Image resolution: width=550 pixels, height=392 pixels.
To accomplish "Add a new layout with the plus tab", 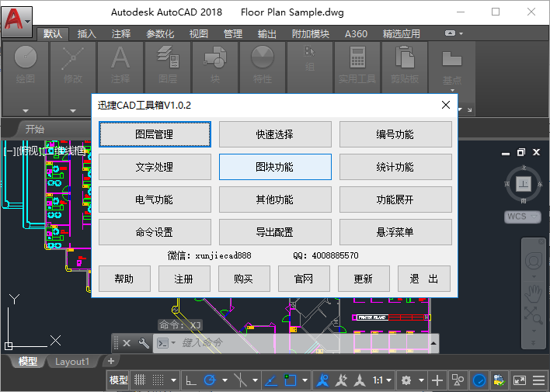I will [x=111, y=361].
